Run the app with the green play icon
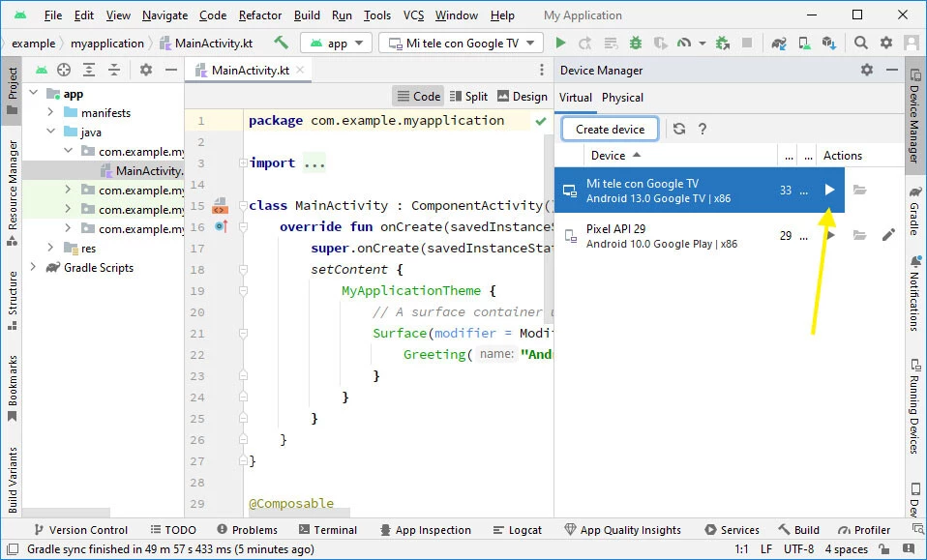This screenshot has height=560, width=927. [560, 43]
